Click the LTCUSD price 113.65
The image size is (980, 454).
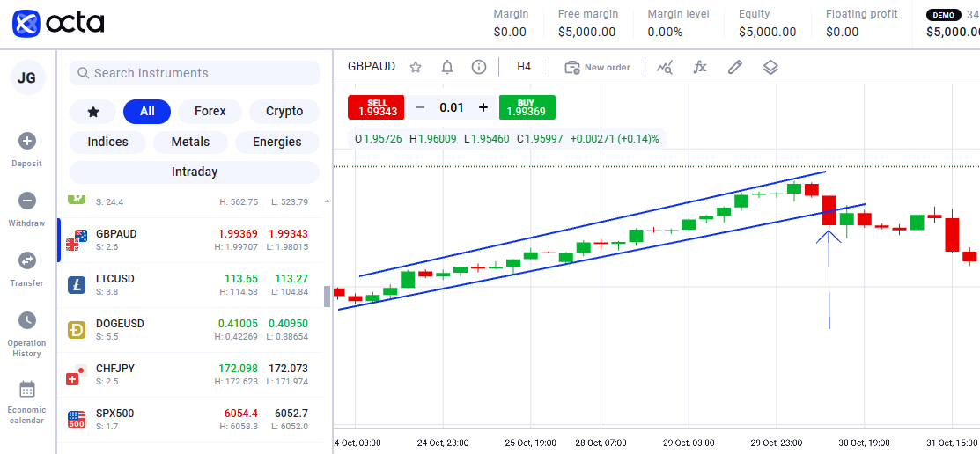(241, 279)
